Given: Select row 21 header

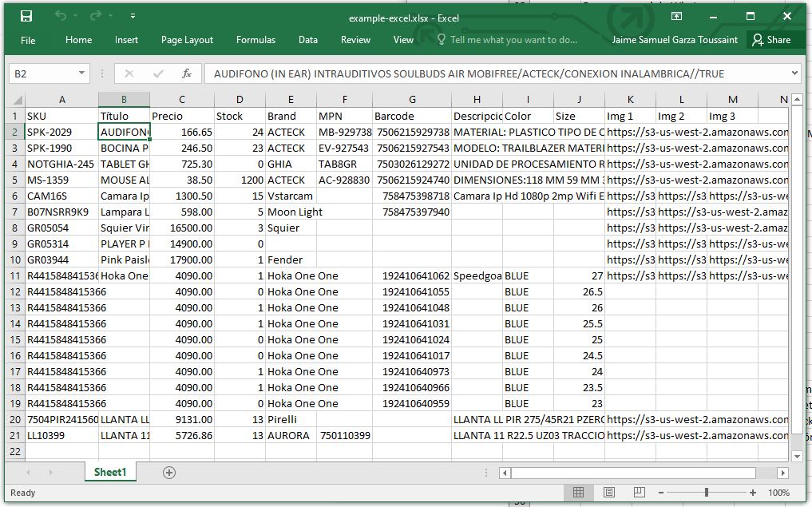Looking at the screenshot, I should (15, 435).
